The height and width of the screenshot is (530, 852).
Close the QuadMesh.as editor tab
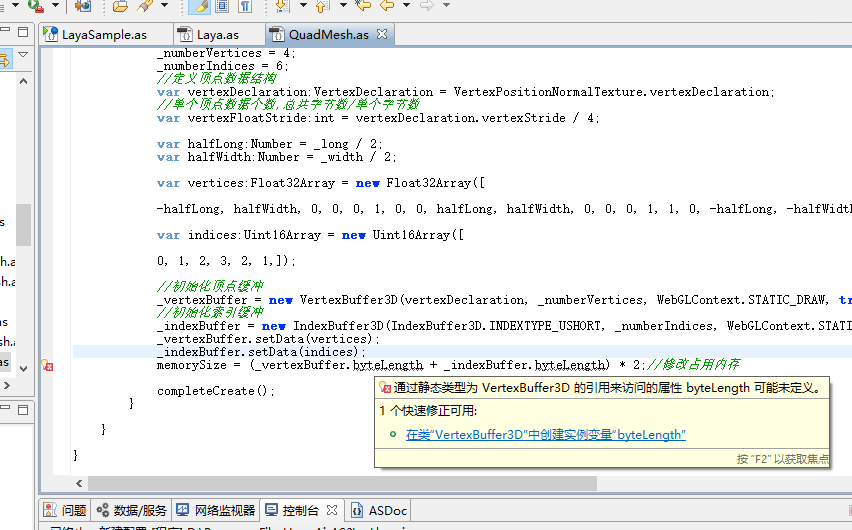[x=381, y=35]
